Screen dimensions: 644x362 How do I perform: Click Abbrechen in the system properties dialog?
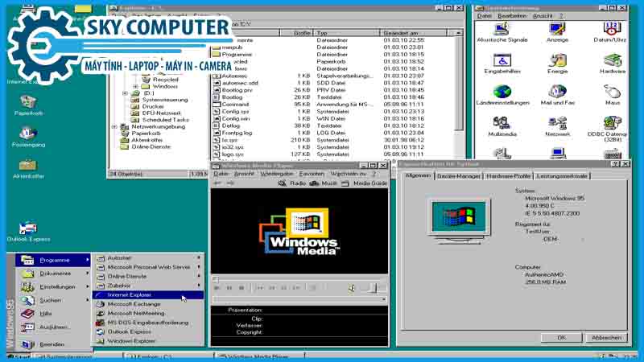point(606,337)
